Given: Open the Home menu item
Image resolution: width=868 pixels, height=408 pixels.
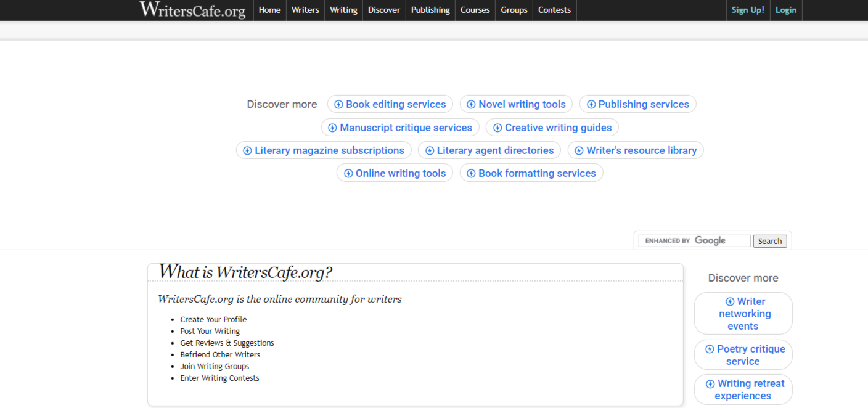Looking at the screenshot, I should (269, 10).
